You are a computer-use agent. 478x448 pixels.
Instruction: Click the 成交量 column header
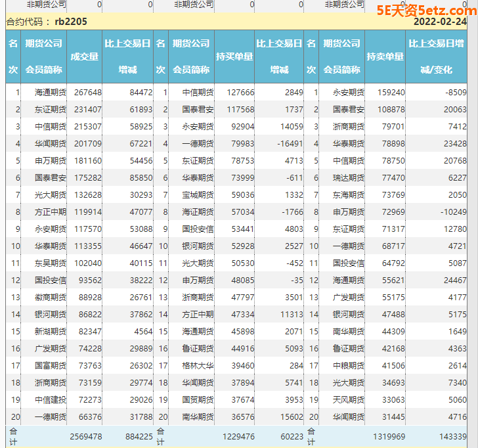[85, 56]
